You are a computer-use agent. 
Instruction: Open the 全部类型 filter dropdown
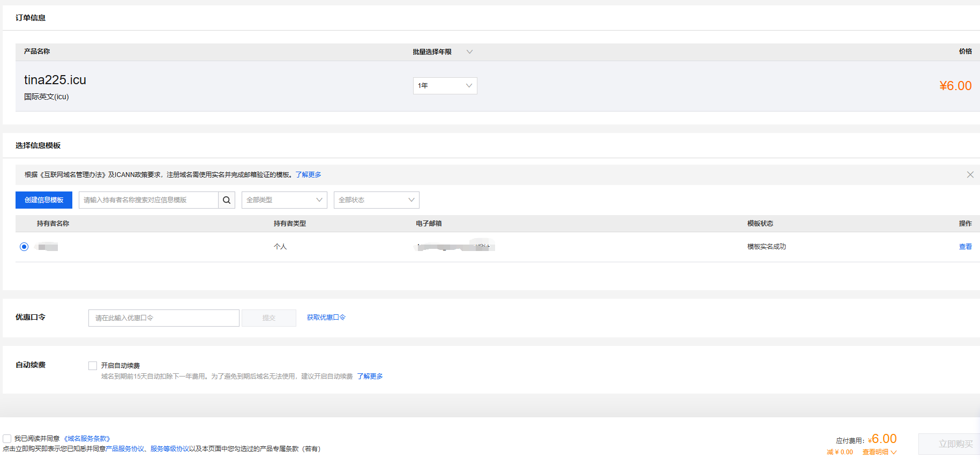point(284,200)
